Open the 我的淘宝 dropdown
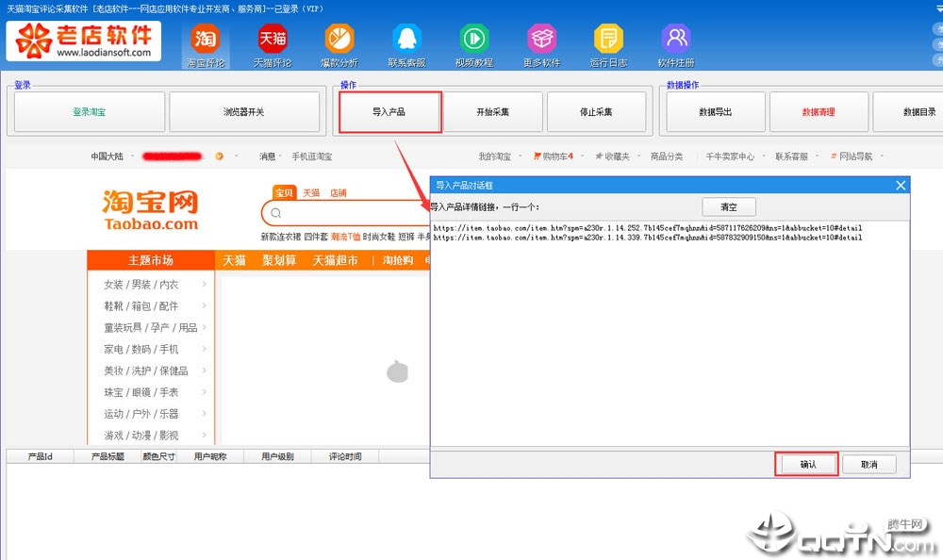 pyautogui.click(x=499, y=156)
